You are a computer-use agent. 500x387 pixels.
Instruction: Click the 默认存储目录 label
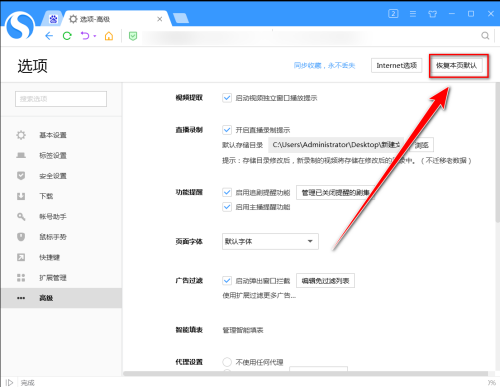pos(243,145)
